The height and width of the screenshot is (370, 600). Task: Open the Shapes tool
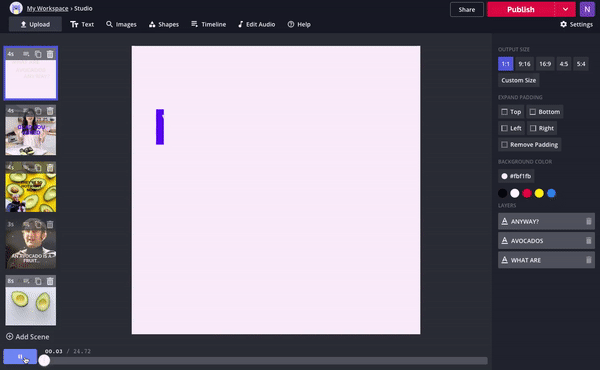coord(164,24)
